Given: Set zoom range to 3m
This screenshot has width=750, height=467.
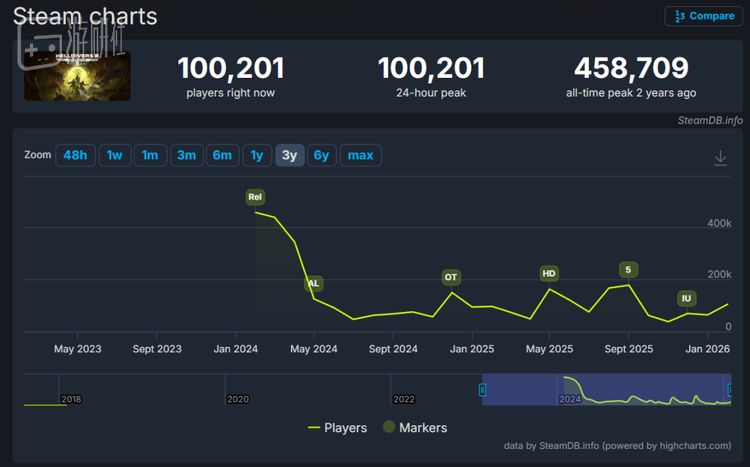Looking at the screenshot, I should point(187,155).
